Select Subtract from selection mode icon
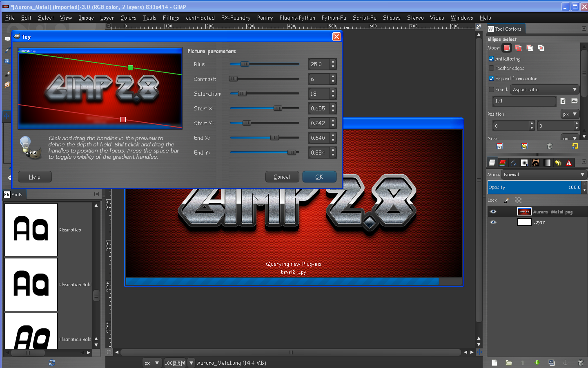 pyautogui.click(x=530, y=48)
